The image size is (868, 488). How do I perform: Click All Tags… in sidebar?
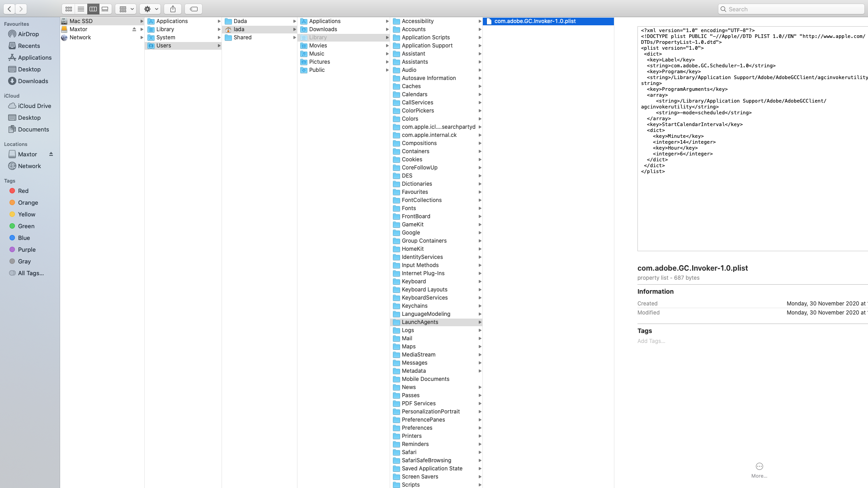coord(31,273)
